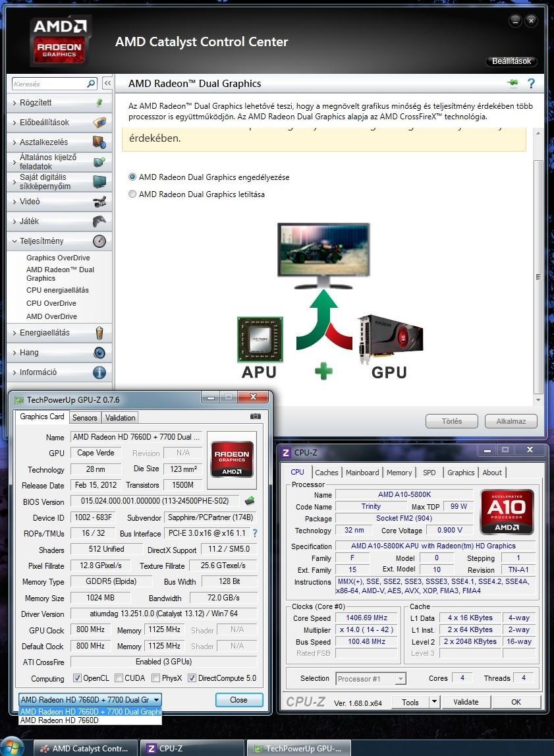Click the GPU graphics card image
This screenshot has width=554, height=756.
tap(390, 339)
